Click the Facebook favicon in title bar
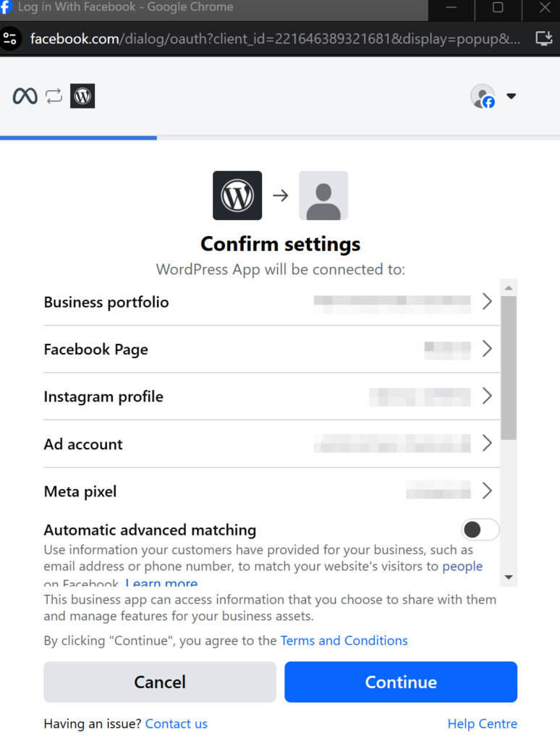Screen dimensions: 560x741 click(7, 7)
